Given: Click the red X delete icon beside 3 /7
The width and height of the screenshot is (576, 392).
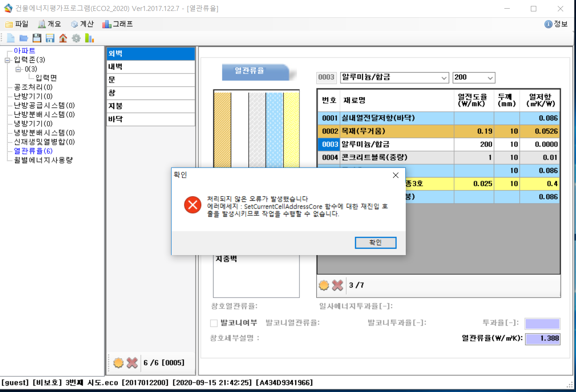Looking at the screenshot, I should tap(338, 285).
